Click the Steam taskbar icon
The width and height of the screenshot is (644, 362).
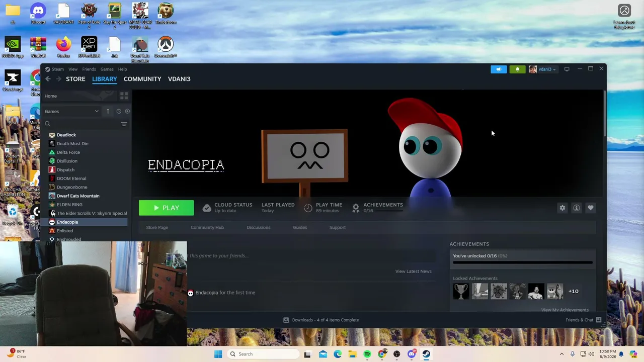click(x=426, y=354)
